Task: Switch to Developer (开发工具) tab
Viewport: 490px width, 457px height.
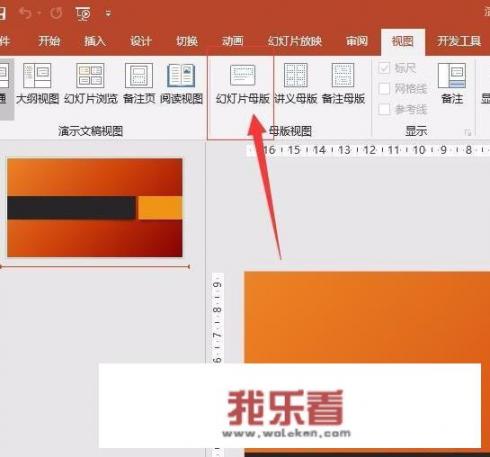Action: pos(459,41)
